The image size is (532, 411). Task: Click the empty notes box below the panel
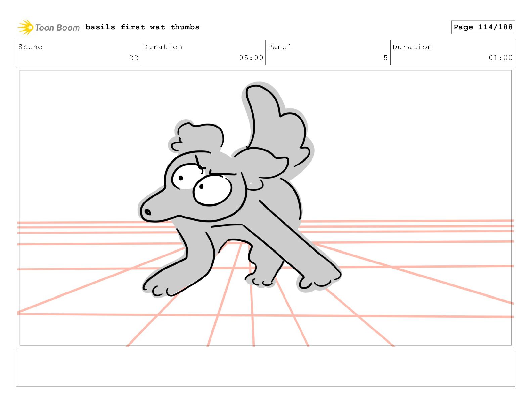coord(265,368)
